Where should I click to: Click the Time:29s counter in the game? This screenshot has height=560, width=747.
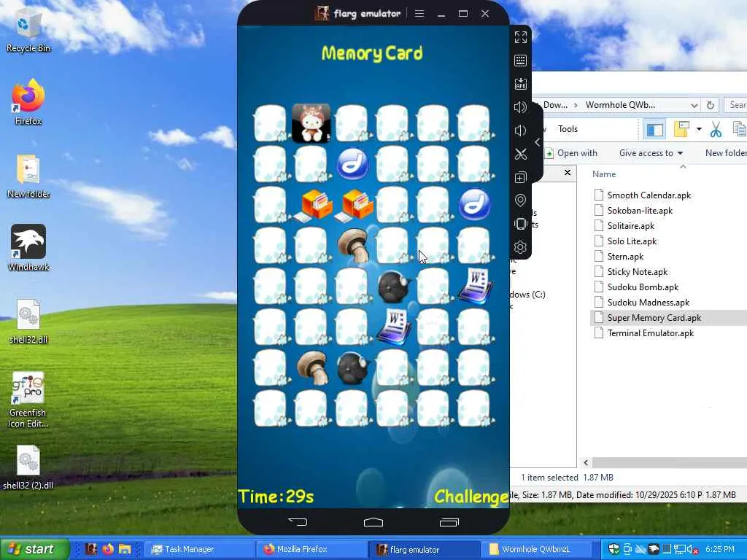point(276,497)
